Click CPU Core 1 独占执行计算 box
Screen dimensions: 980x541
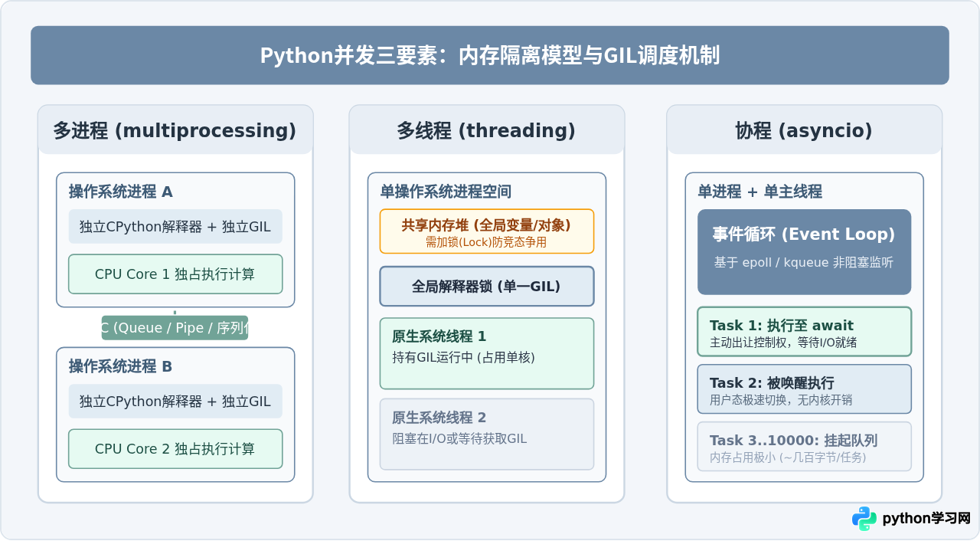pyautogui.click(x=175, y=274)
